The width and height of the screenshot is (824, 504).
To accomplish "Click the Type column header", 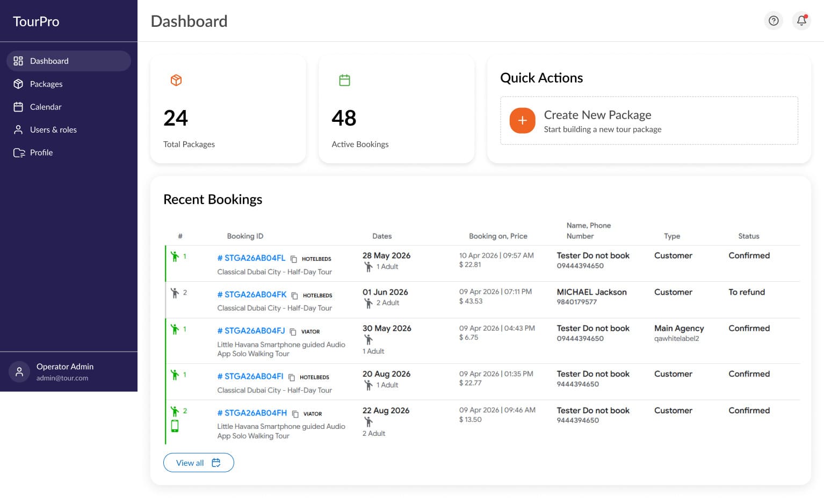I will click(x=672, y=236).
